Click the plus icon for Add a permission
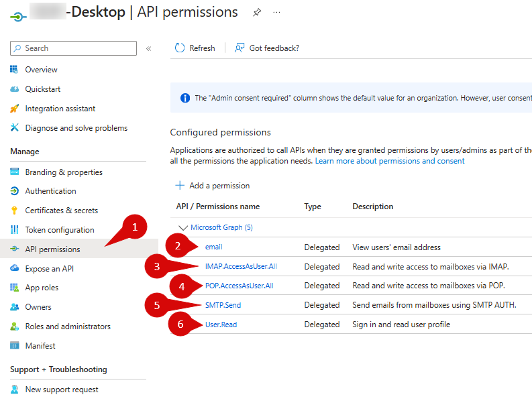The width and height of the screenshot is (532, 411). click(180, 185)
